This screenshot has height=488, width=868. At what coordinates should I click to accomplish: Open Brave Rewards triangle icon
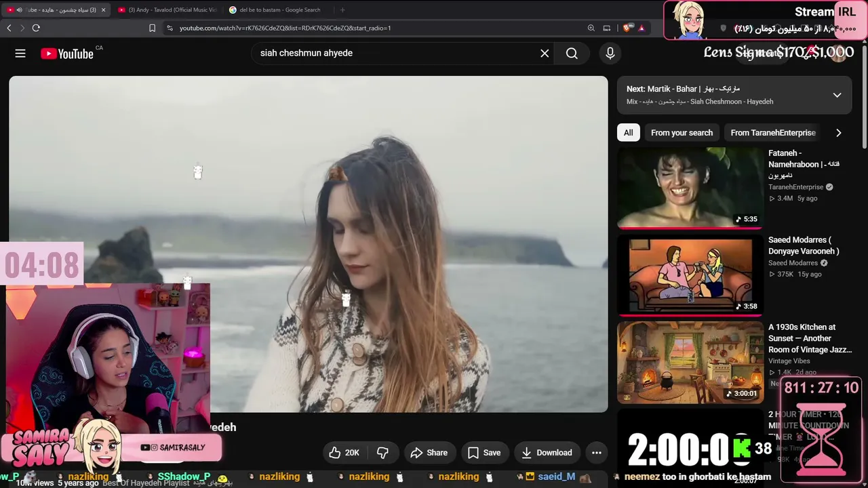tap(641, 28)
